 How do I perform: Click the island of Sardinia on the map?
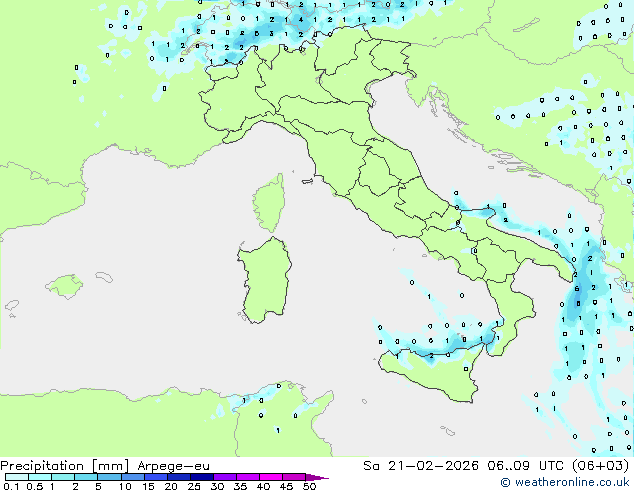point(265,281)
